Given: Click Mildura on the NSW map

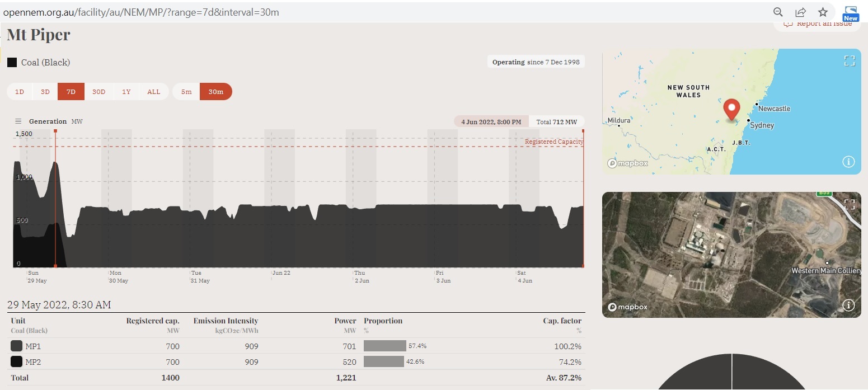Looking at the screenshot, I should coord(619,120).
